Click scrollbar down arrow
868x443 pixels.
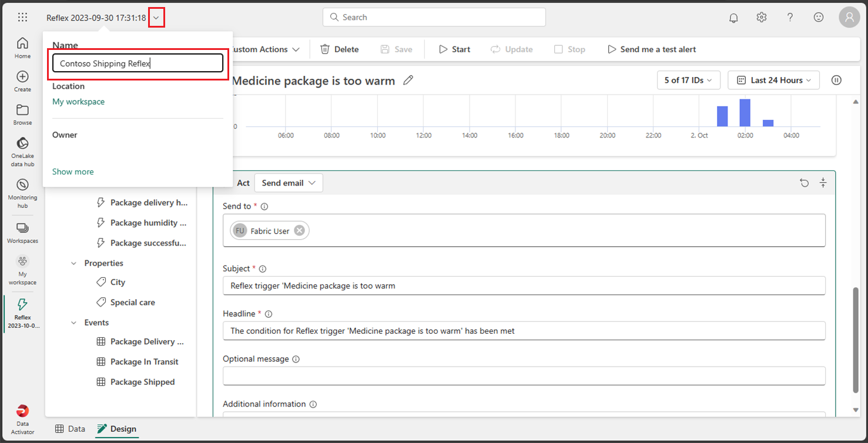tap(856, 410)
